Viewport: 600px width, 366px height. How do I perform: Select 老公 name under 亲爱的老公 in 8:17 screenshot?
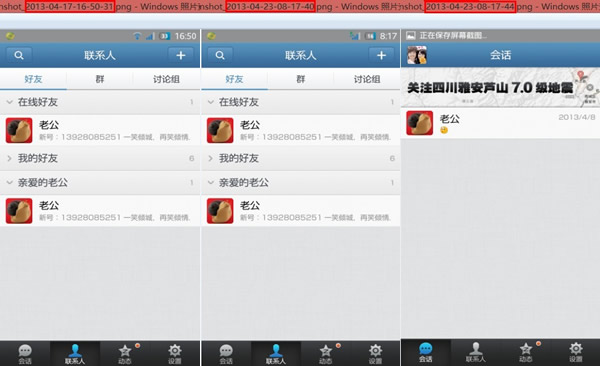pyautogui.click(x=250, y=205)
